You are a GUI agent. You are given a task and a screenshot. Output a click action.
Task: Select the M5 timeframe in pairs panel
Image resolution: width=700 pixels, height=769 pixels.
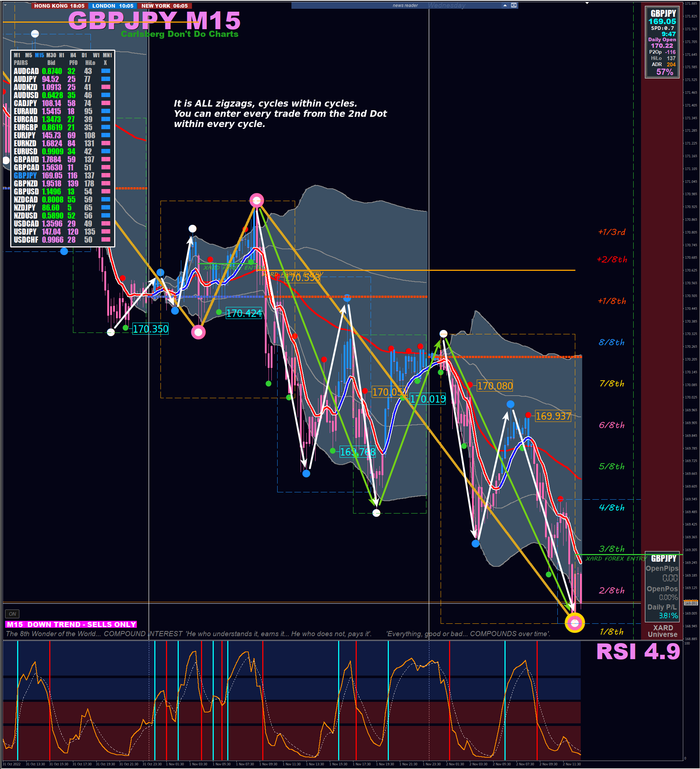(28, 55)
